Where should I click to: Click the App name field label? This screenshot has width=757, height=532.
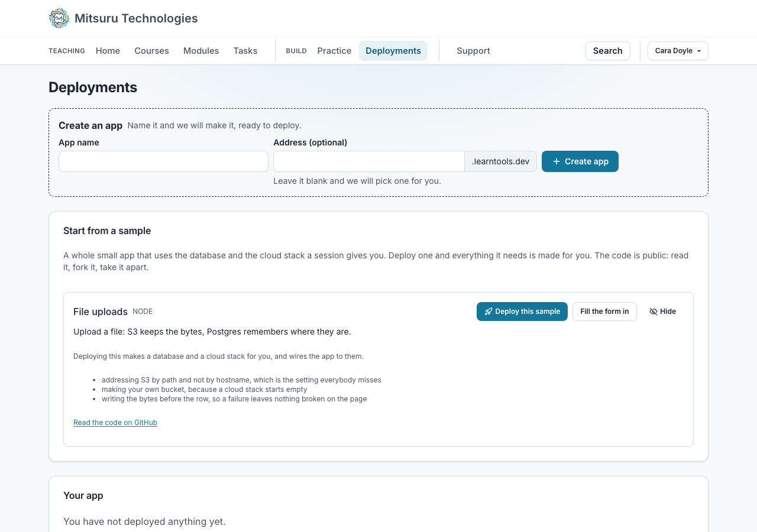pyautogui.click(x=79, y=142)
